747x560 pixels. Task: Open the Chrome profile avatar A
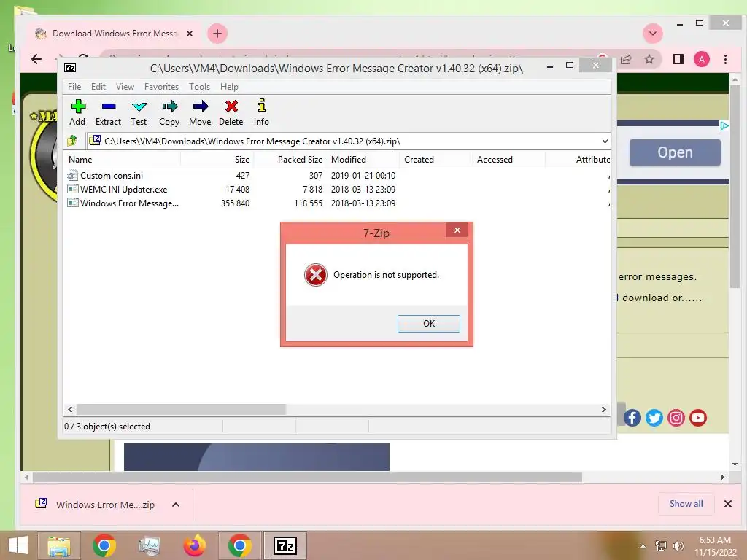click(x=701, y=59)
